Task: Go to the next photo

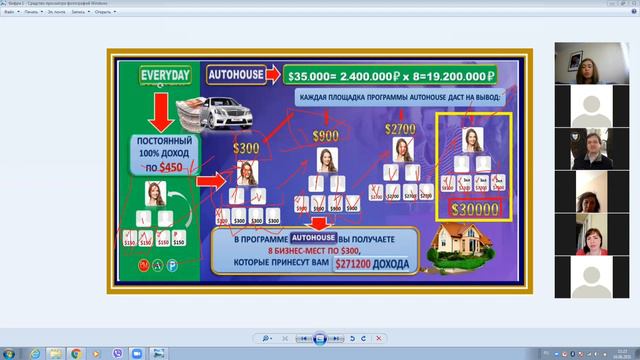Action: pyautogui.click(x=336, y=338)
